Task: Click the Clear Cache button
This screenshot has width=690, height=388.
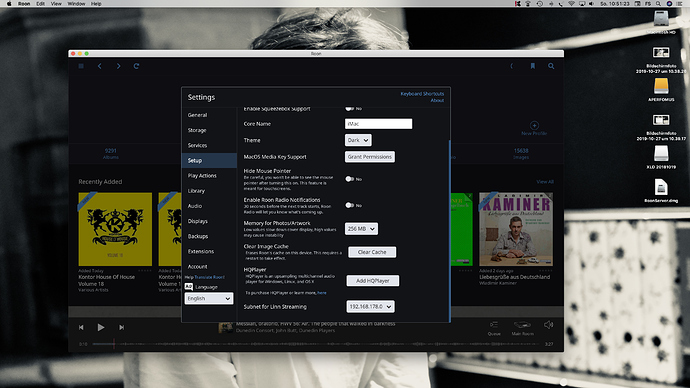Action: tap(372, 252)
